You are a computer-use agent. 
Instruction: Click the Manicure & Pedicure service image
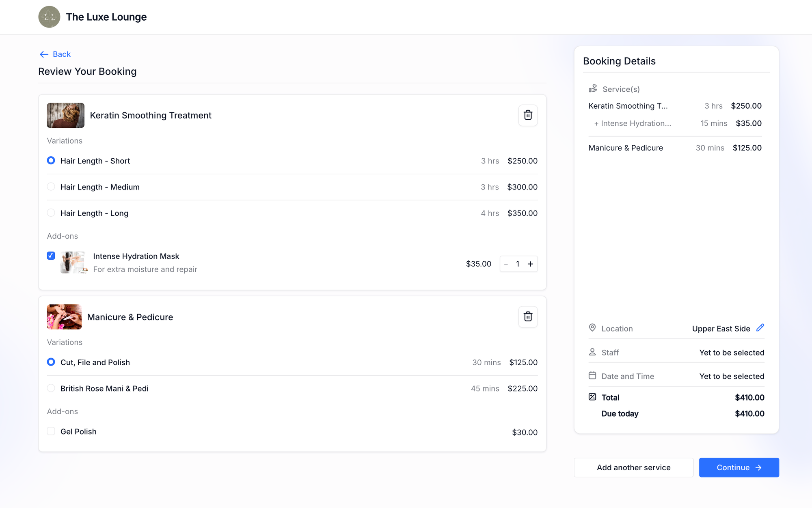64,317
